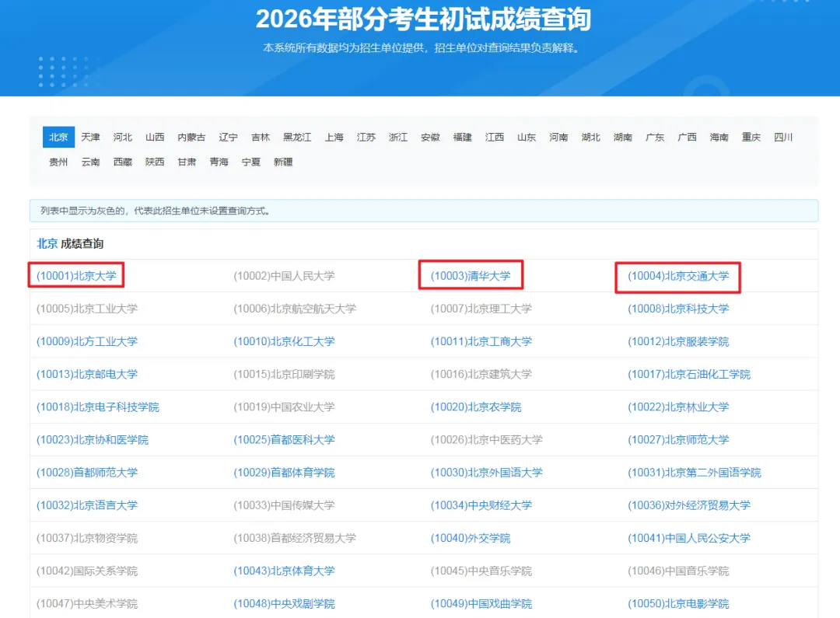Open (10023)北京协和医学院 link
840x618 pixels.
pos(92,440)
